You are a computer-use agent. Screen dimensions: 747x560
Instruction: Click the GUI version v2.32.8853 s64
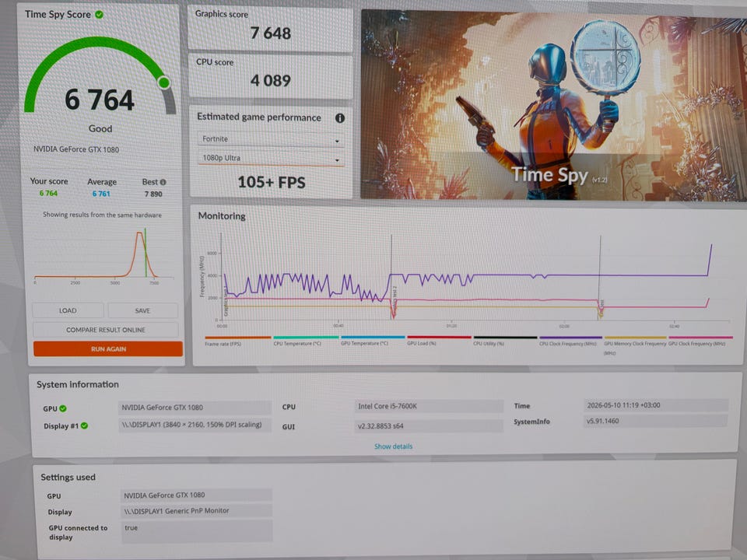point(429,425)
